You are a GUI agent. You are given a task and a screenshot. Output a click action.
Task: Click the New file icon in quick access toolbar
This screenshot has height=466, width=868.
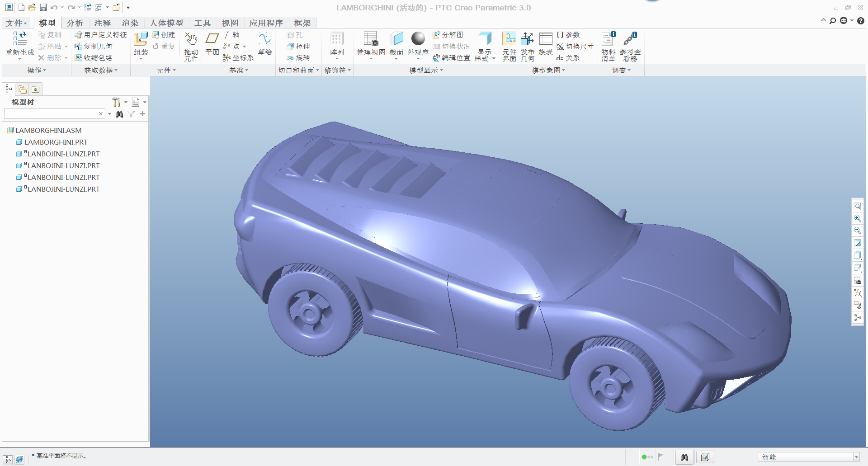coord(21,7)
